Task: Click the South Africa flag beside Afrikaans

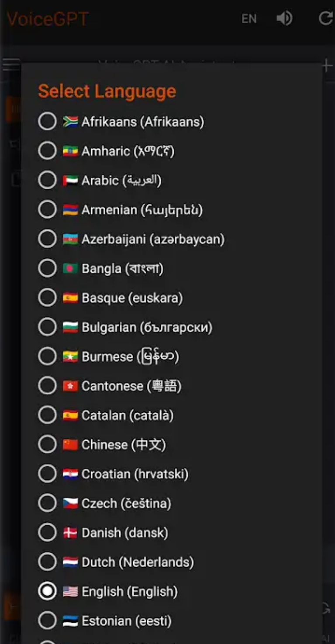Action: (x=70, y=121)
